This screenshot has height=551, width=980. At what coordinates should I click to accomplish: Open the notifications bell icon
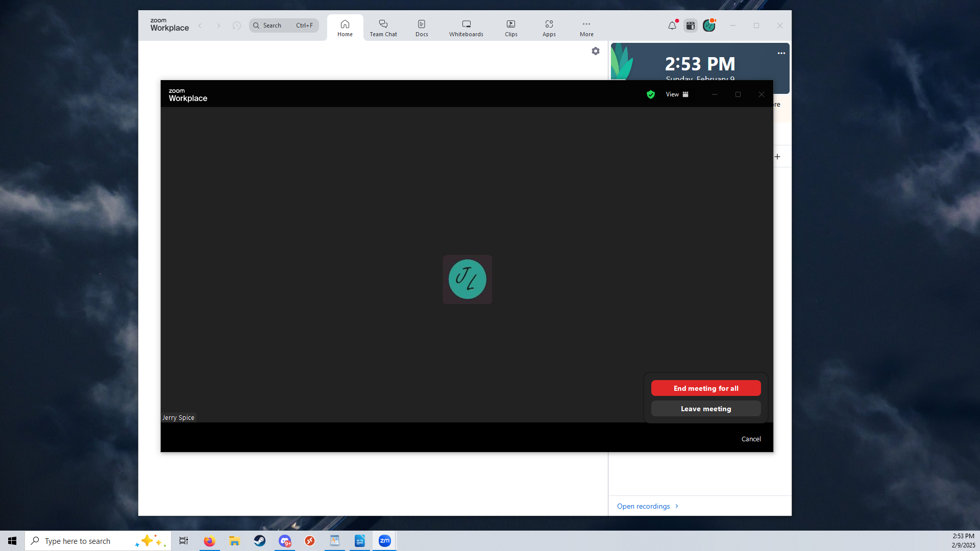671,25
